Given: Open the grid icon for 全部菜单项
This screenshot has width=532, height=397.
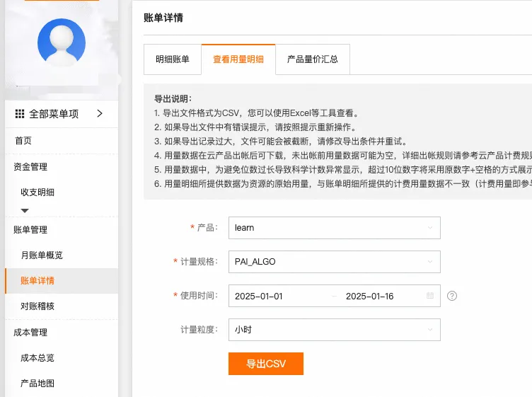Looking at the screenshot, I should (20, 114).
